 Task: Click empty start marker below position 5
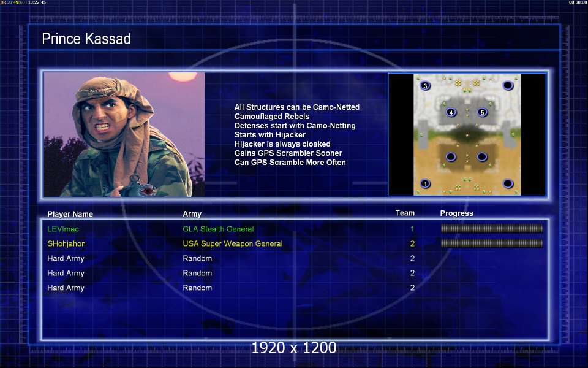pyautogui.click(x=482, y=156)
